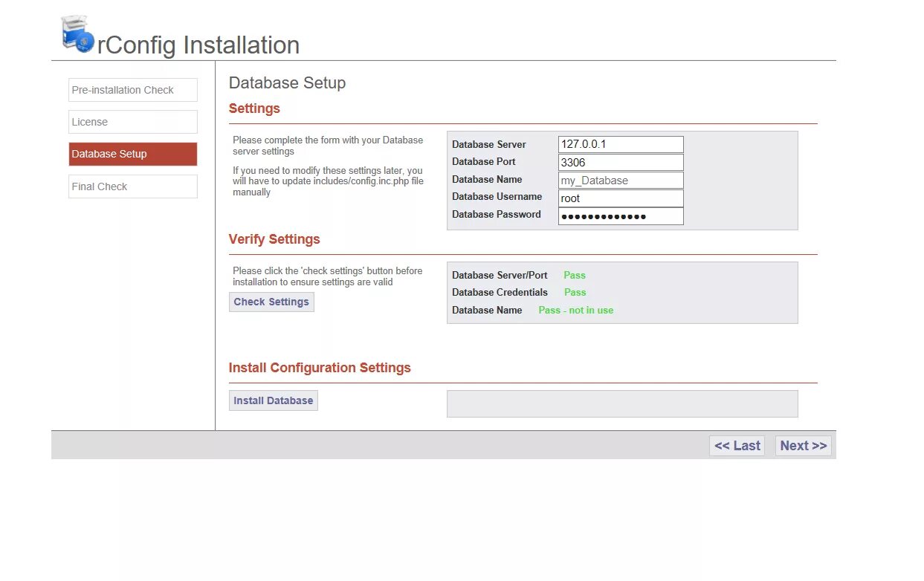924x581 pixels.
Task: Click the Check Settings button
Action: [271, 302]
